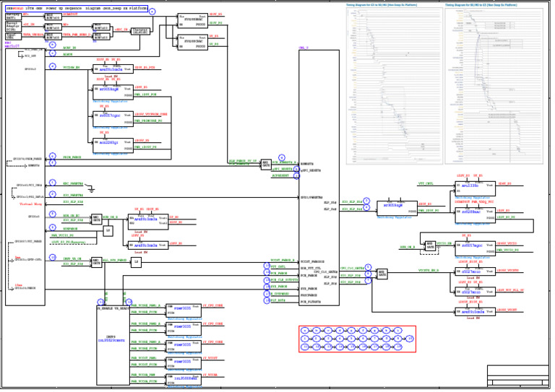Click the VR_READY pin label
Viewport: 555px width, 392px height.
click(121, 308)
